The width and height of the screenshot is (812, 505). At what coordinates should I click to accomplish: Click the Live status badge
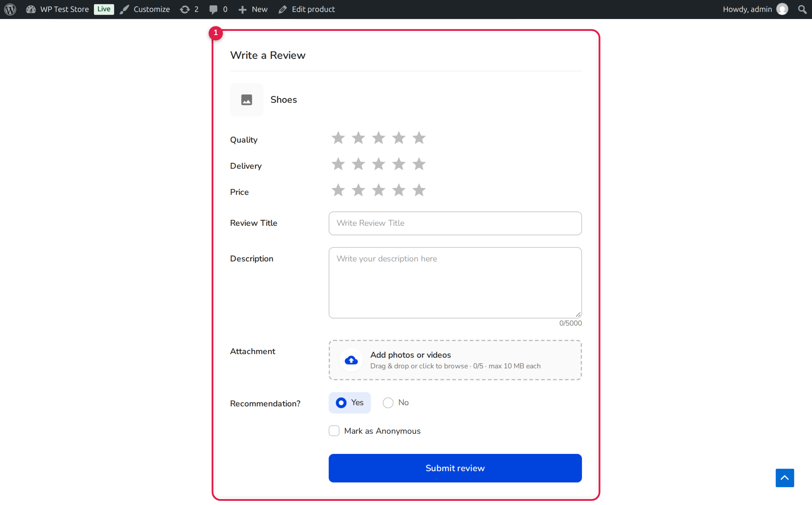(104, 10)
